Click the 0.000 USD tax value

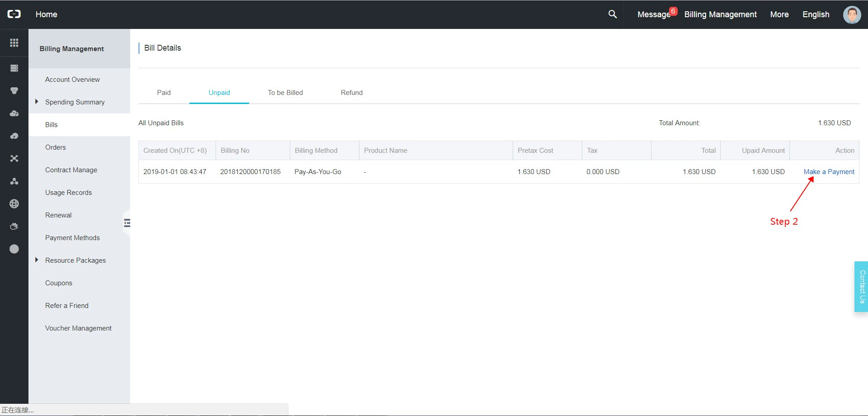[603, 172]
